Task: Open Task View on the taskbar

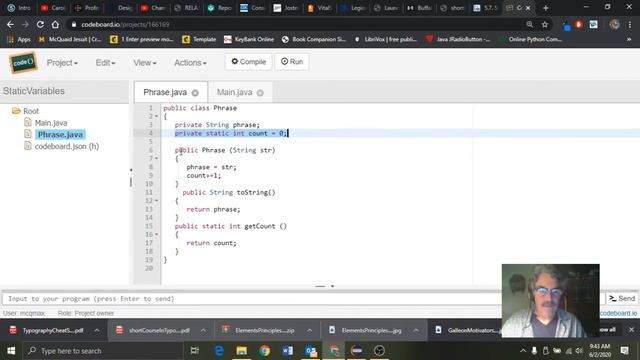Action: [x=195, y=351]
